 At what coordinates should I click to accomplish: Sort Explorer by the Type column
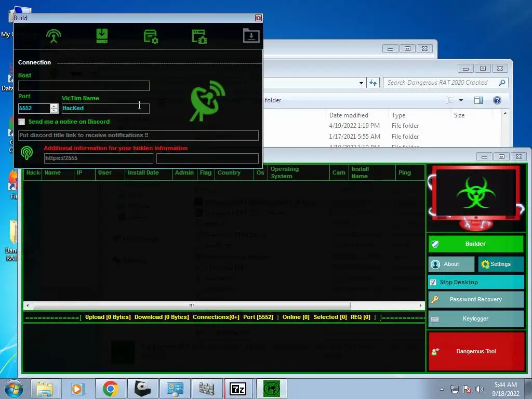tap(419, 115)
